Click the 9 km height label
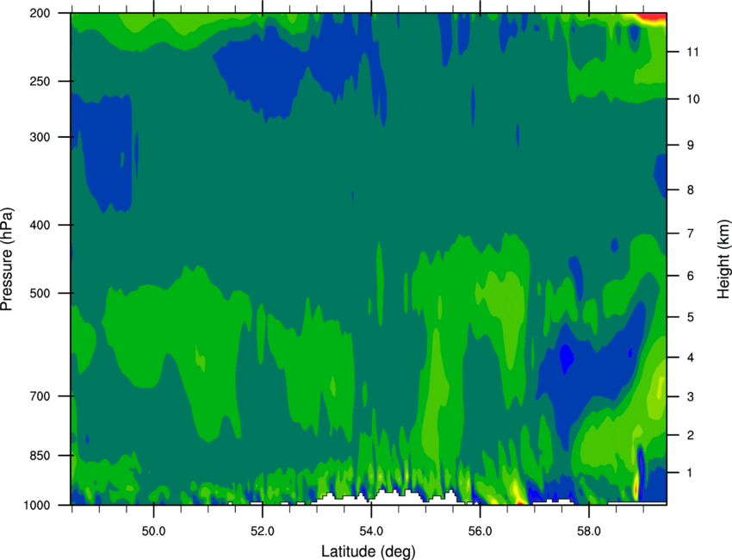Screen dimensions: 732x560 (691, 146)
